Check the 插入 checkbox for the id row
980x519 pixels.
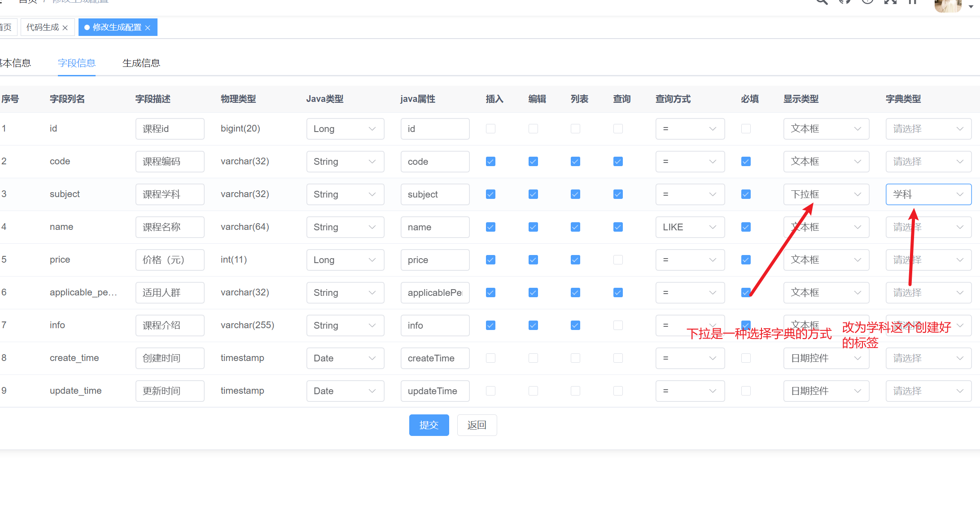click(x=490, y=129)
